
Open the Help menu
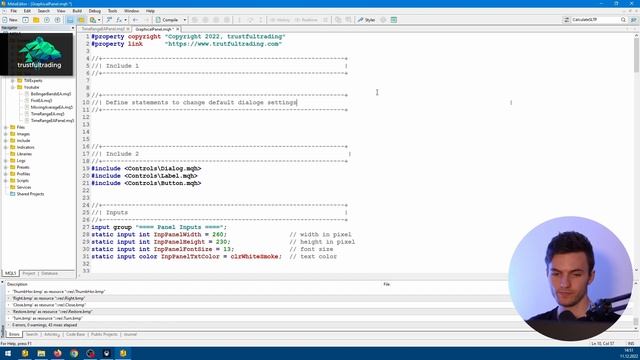tap(150, 11)
